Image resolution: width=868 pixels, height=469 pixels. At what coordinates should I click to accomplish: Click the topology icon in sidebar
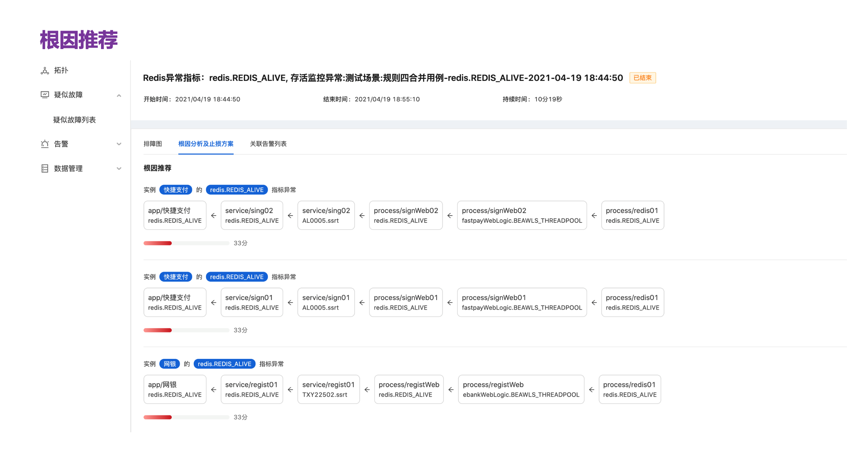tap(45, 71)
